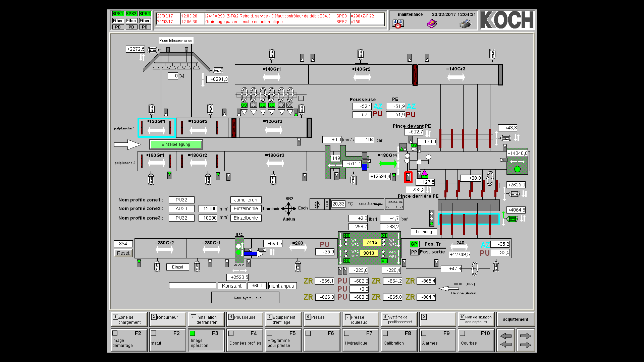Click the BR2/Audun four-way direction arrows
This screenshot has height=362, width=644.
click(x=288, y=208)
